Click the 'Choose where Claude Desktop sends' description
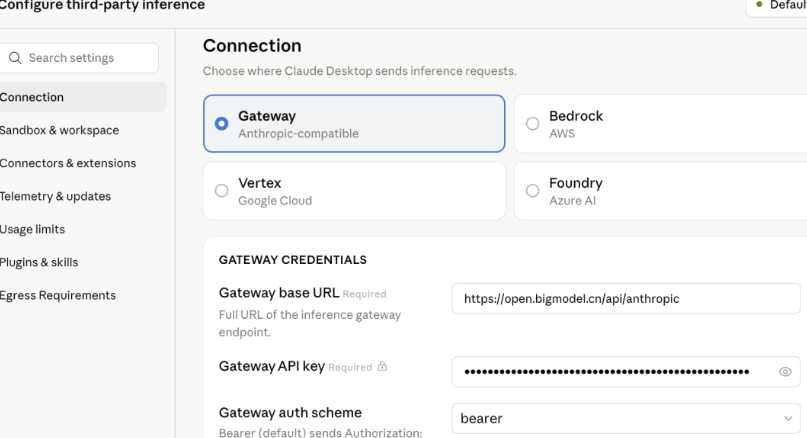This screenshot has width=807, height=438. [360, 71]
